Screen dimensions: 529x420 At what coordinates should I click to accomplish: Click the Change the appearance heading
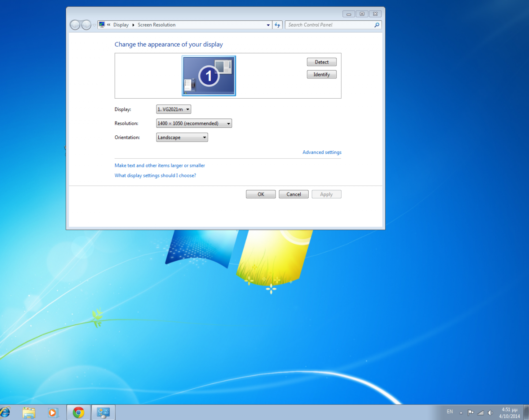[169, 45]
